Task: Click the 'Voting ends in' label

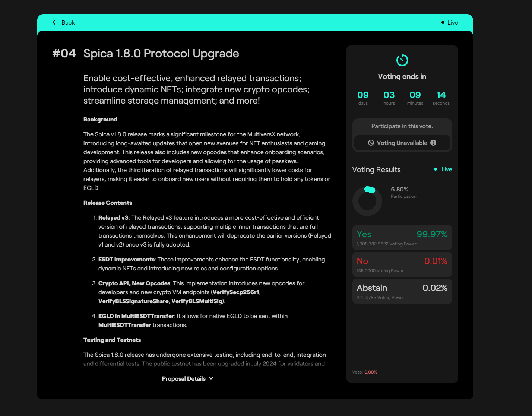Action: tap(402, 76)
